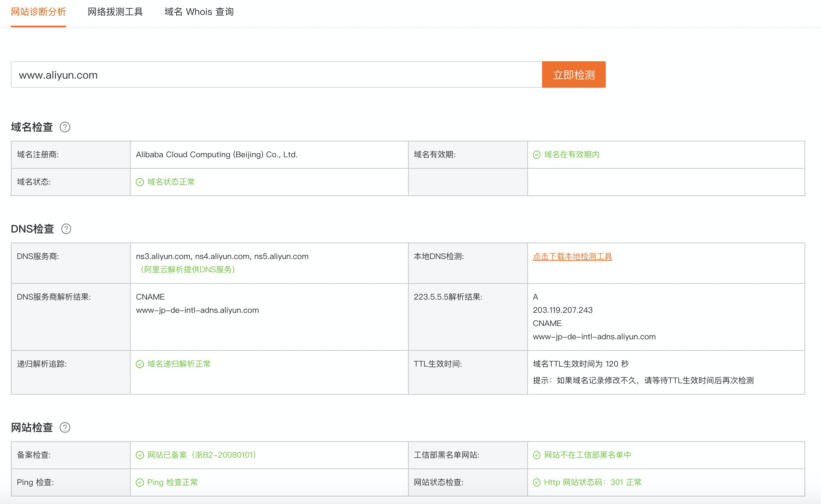Open help icon next to 网站检查
The width and height of the screenshot is (821, 504).
pos(65,427)
